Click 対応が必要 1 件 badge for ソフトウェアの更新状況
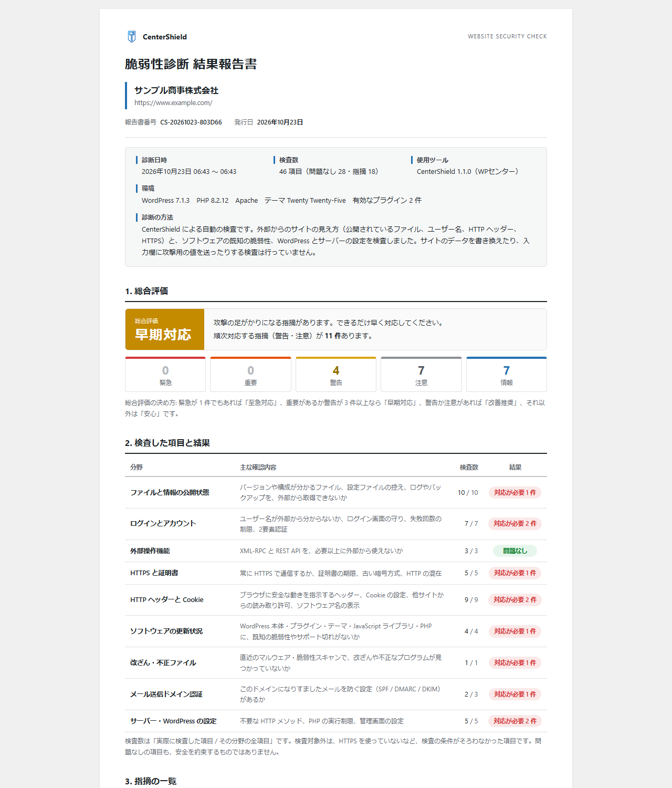 pyautogui.click(x=515, y=631)
